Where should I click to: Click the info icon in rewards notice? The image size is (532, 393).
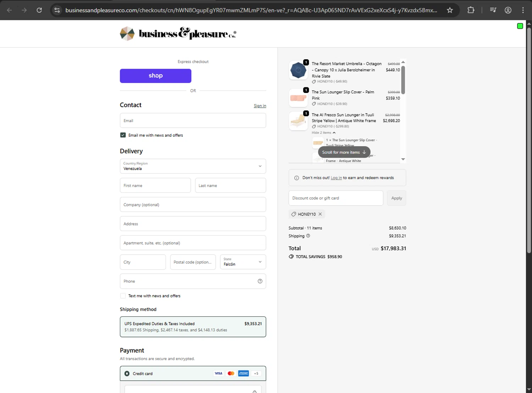297,178
